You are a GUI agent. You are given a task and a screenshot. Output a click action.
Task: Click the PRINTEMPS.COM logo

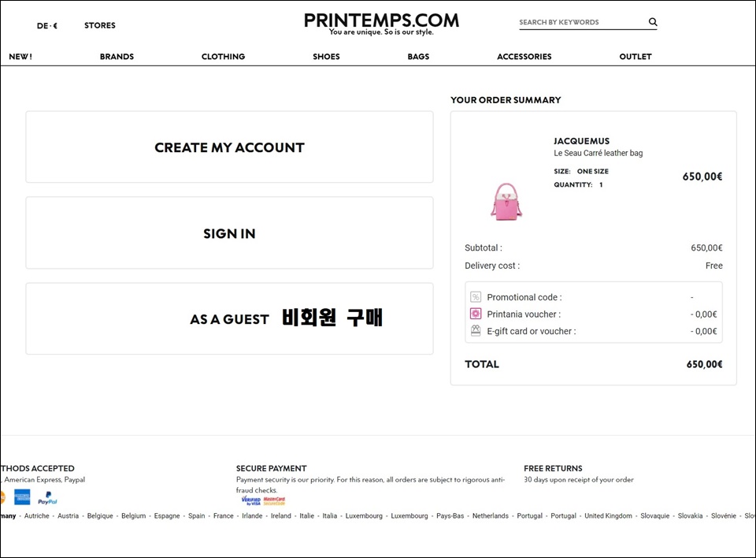point(381,23)
